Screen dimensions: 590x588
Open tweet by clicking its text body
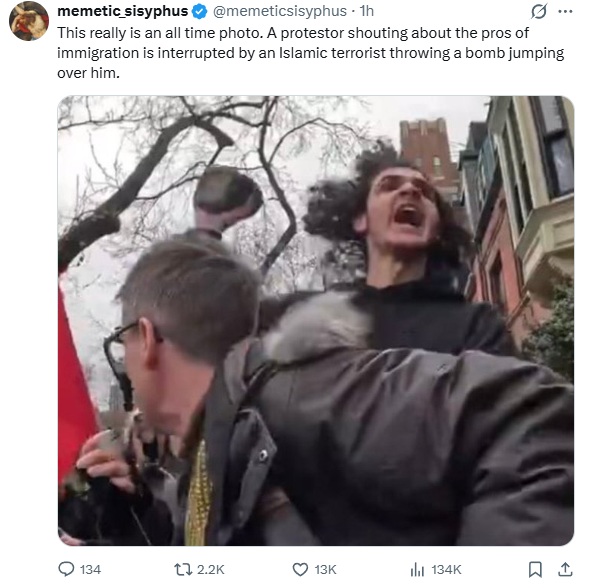point(311,53)
